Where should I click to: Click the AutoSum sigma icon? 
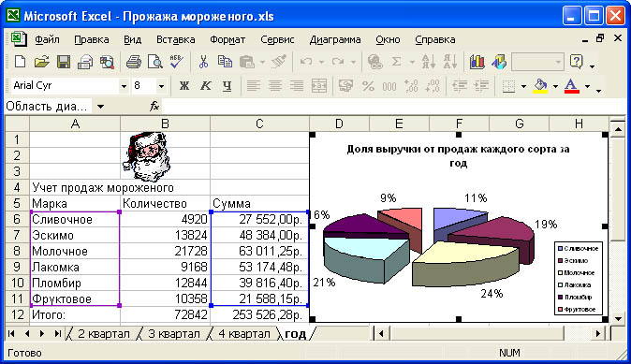397,62
